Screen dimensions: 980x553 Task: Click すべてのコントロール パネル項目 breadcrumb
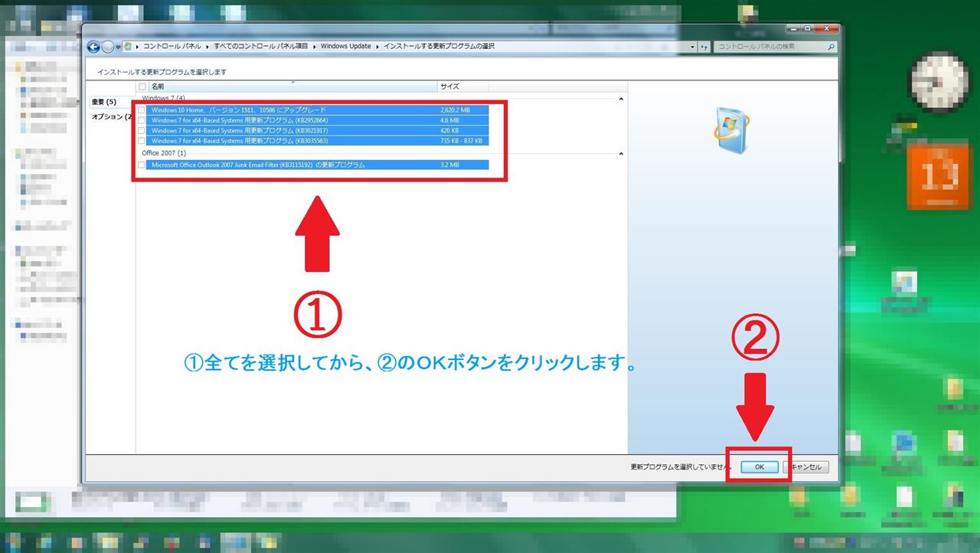pos(260,47)
